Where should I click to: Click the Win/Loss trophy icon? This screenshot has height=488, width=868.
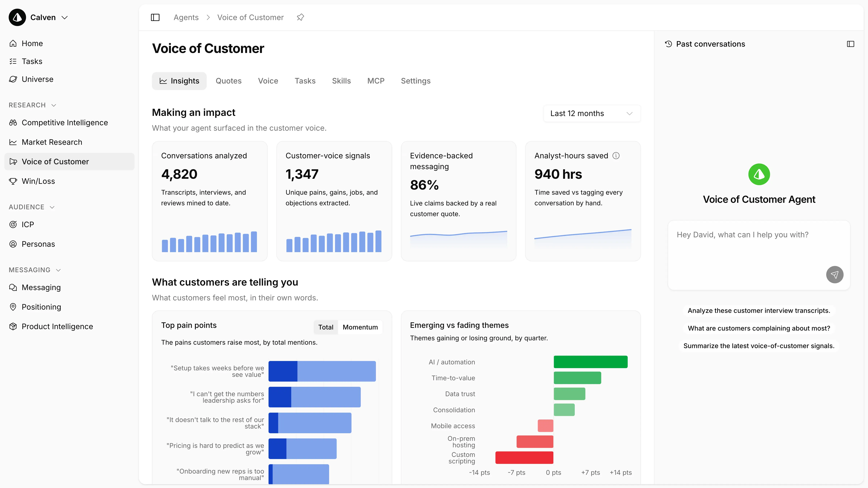[13, 181]
